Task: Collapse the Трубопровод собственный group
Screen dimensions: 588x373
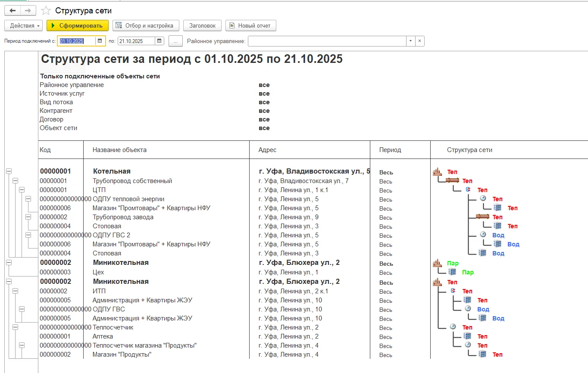Action: (x=15, y=180)
